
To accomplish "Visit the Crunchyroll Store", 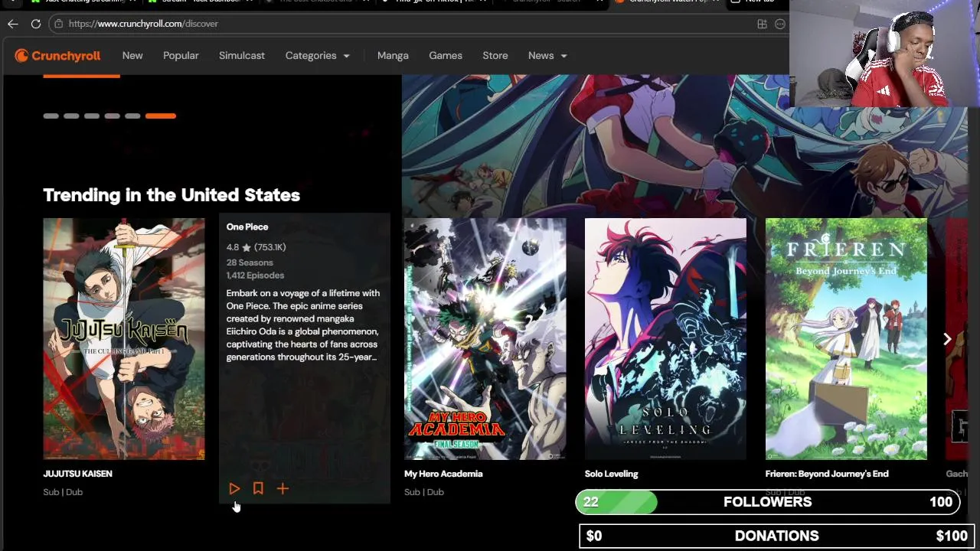I will click(x=495, y=55).
